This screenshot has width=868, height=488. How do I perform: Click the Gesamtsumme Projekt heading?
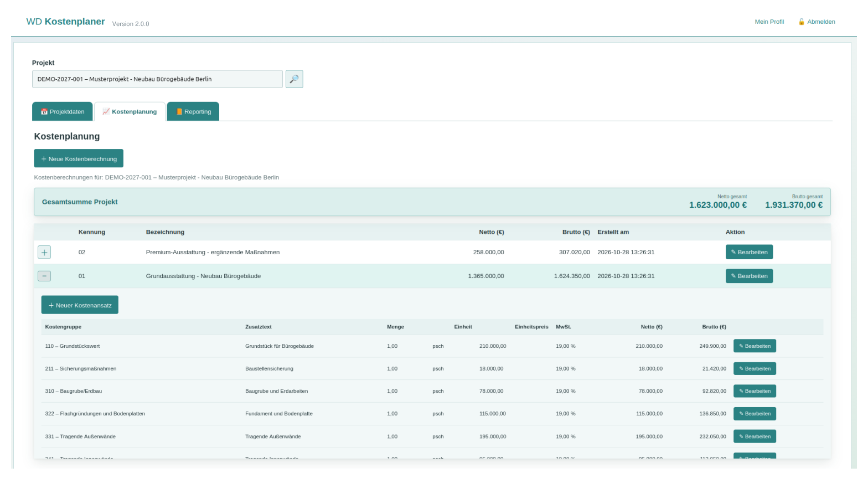click(80, 202)
